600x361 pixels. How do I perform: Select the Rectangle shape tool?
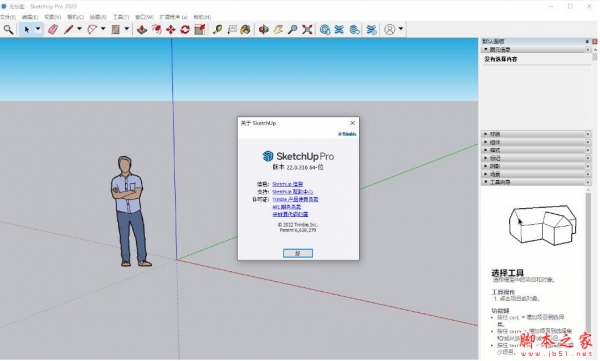tap(116, 29)
